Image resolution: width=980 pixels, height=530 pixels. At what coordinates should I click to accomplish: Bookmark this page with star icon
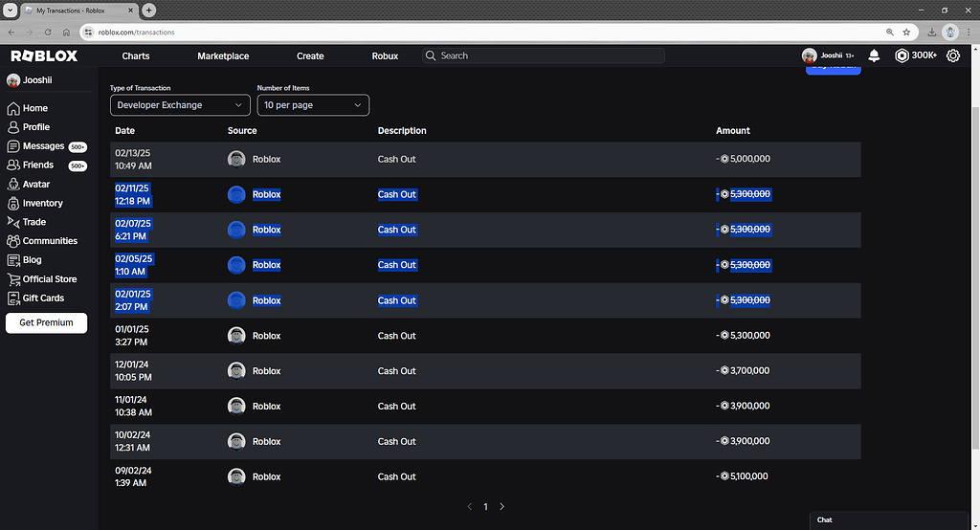click(x=906, y=32)
